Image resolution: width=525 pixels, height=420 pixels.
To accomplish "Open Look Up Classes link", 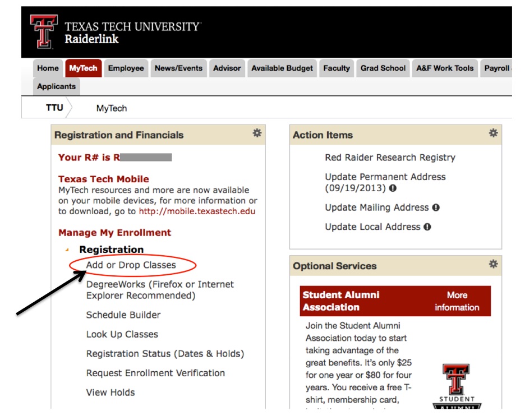I will 122,334.
